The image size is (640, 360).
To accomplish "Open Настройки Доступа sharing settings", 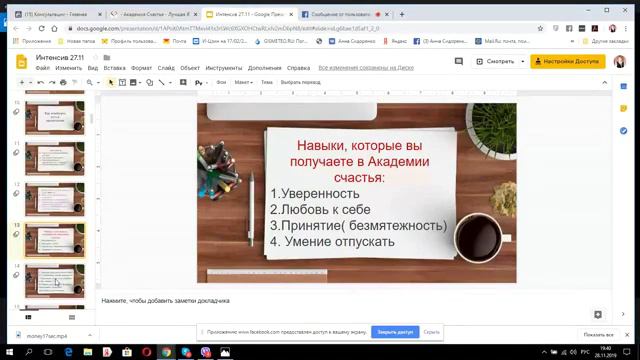I will tap(568, 61).
